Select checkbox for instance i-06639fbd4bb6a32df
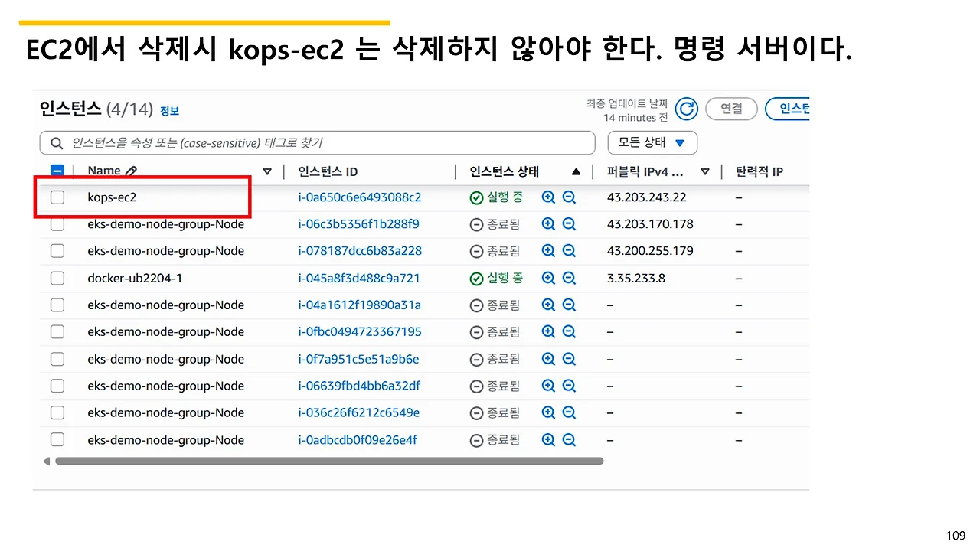 (57, 386)
